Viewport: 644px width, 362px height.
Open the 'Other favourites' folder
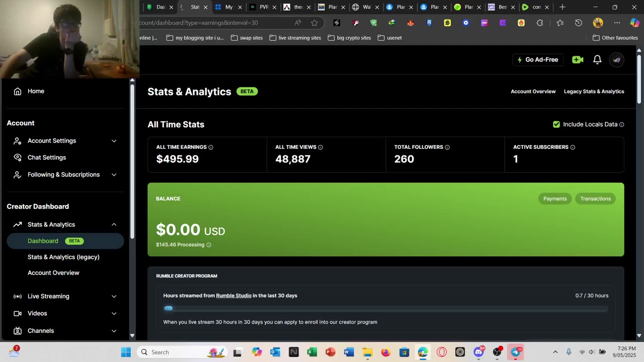coord(615,38)
